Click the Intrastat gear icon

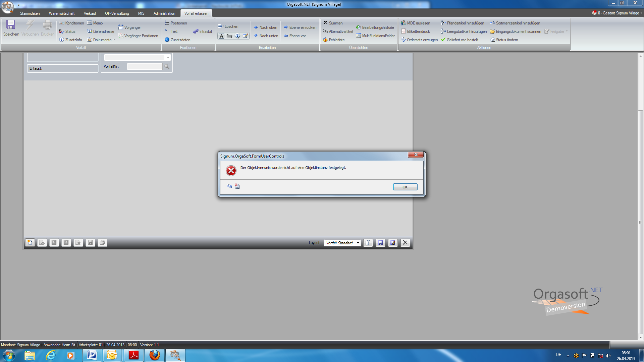(x=196, y=32)
